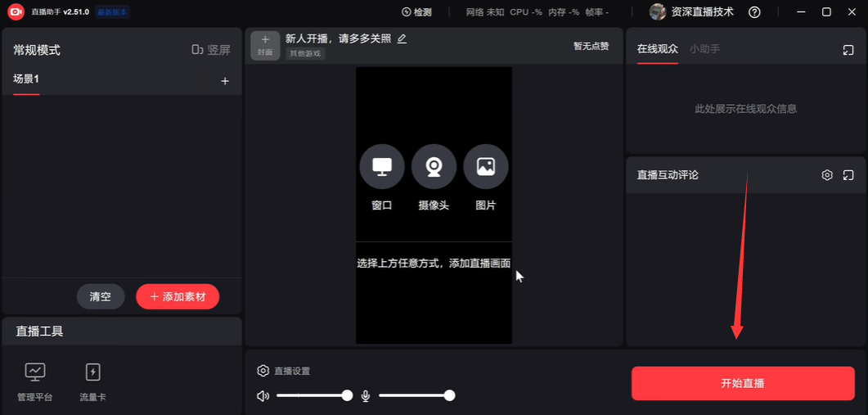868x415 pixels.
Task: Switch to 竖屏 portrait mode
Action: pos(211,50)
